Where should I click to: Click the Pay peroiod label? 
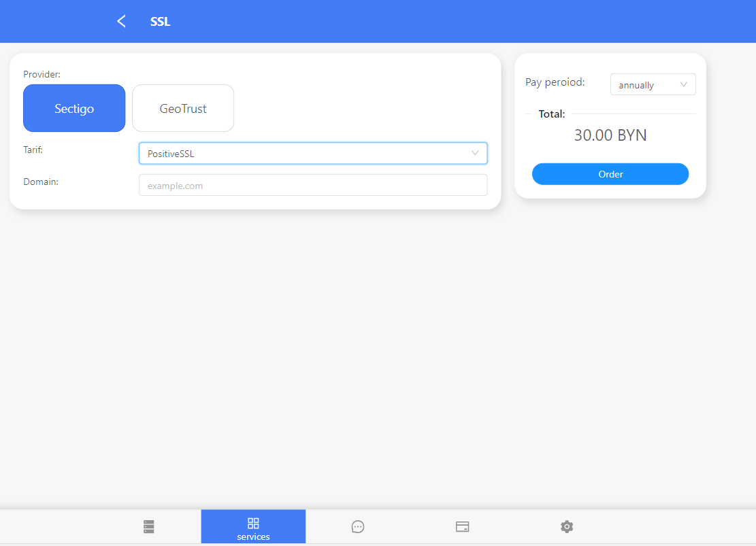[x=555, y=82]
